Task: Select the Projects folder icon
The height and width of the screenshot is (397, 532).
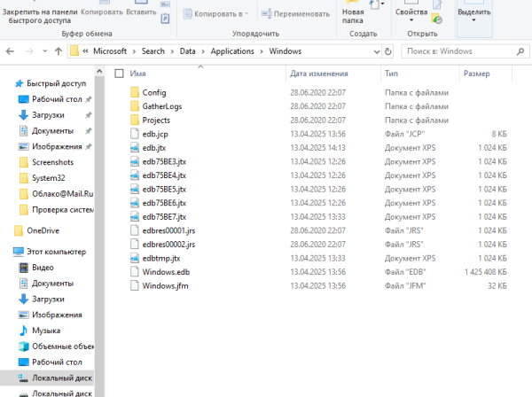Action: click(x=135, y=120)
